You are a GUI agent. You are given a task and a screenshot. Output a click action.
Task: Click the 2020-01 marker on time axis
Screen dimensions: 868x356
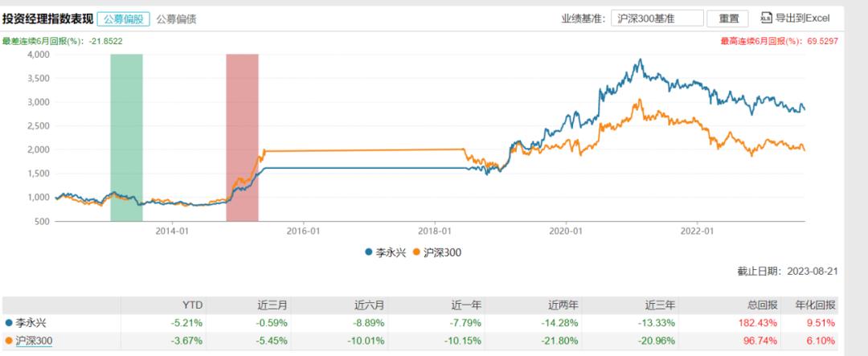pos(565,231)
